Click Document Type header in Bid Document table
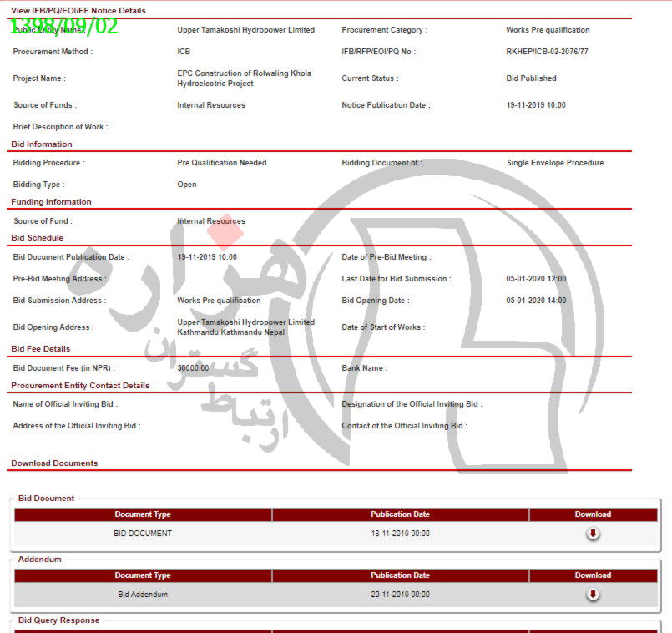 point(143,514)
